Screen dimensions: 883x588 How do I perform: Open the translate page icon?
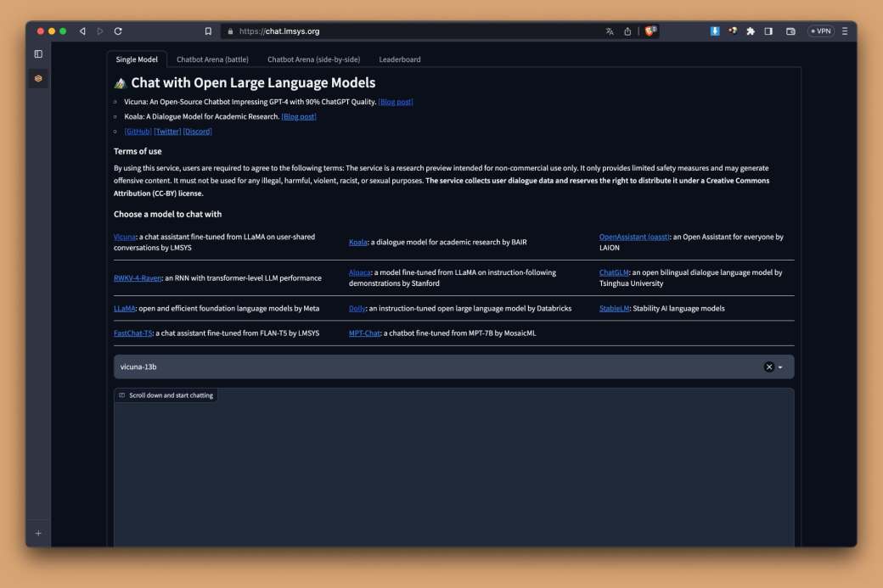(x=610, y=31)
